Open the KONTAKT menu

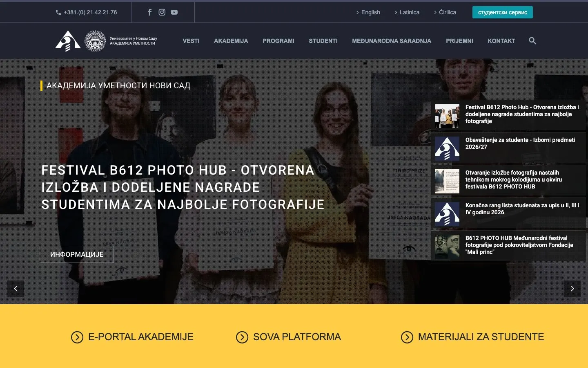point(501,41)
